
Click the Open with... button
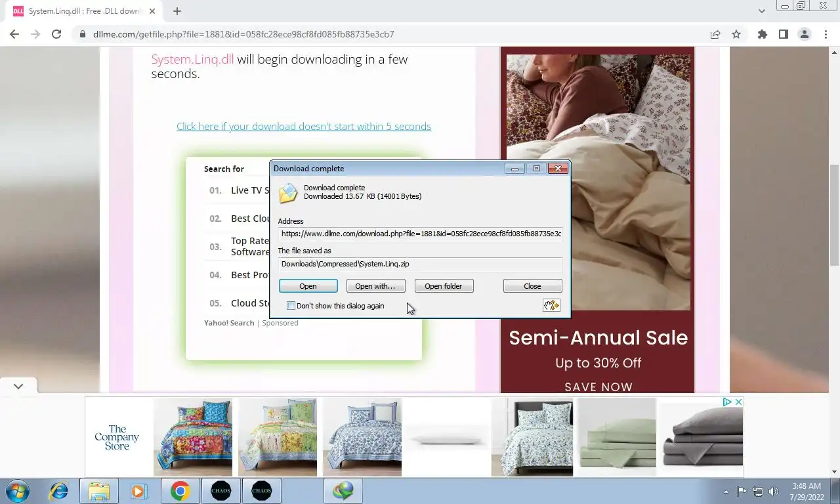click(x=375, y=286)
